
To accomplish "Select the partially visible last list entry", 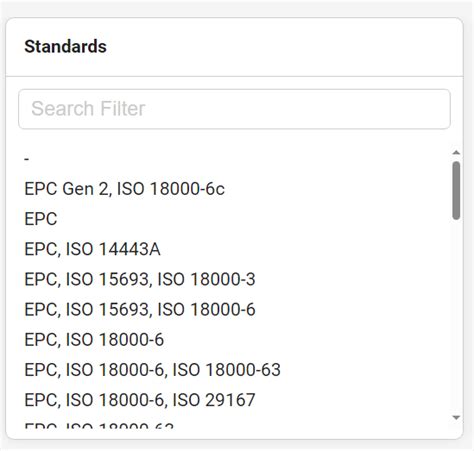I will (x=235, y=423).
